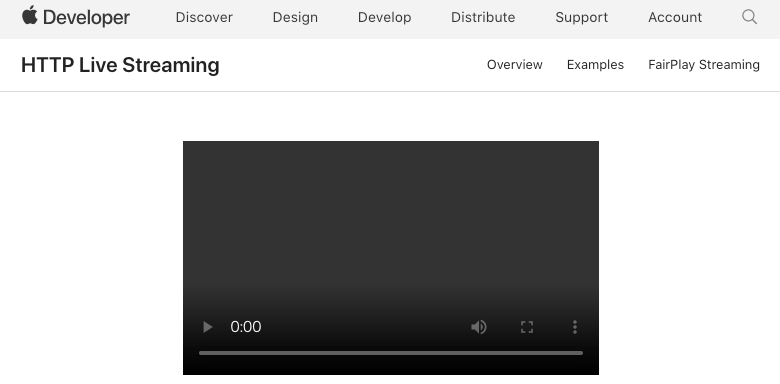Enter fullscreen with the fullscreen icon
780x384 pixels.
pos(527,327)
